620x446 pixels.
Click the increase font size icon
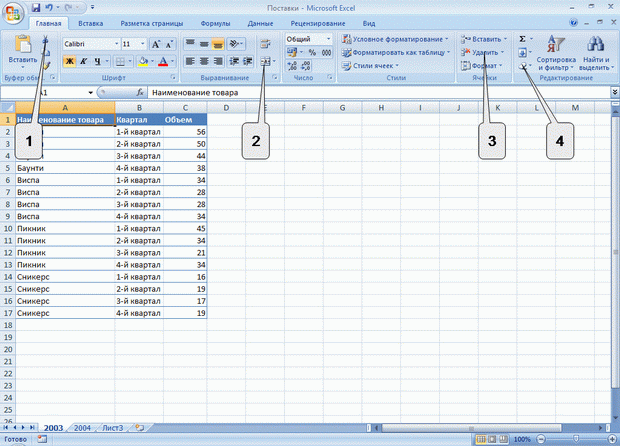coord(156,44)
